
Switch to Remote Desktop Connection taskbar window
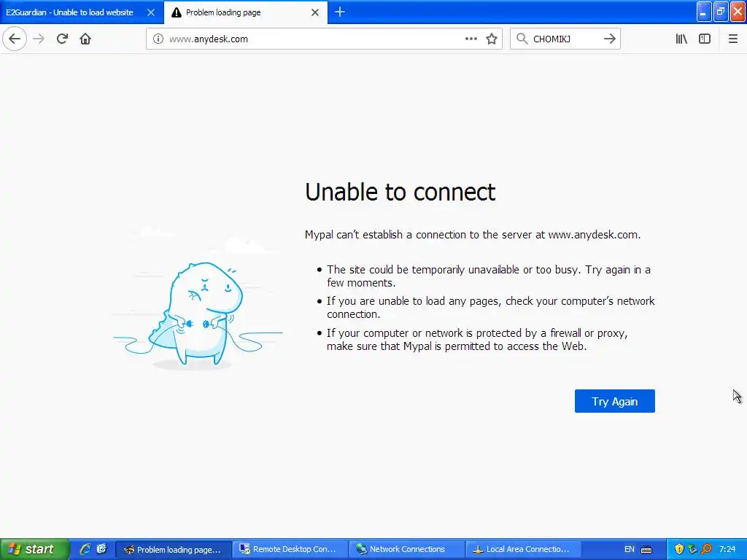coord(290,549)
